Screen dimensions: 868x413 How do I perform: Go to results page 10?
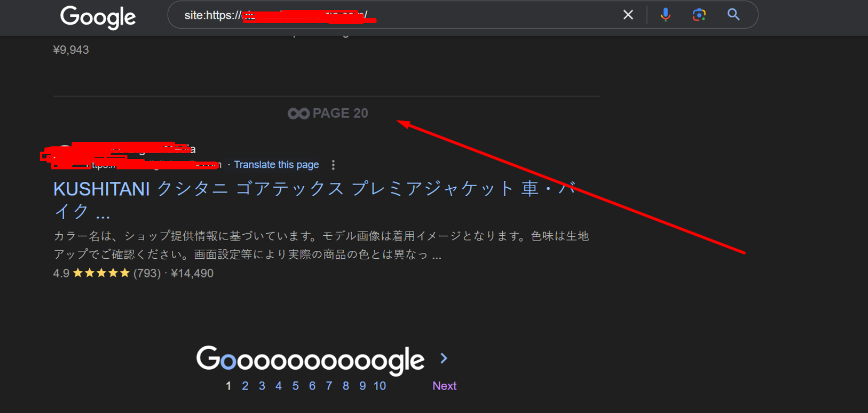(380, 386)
